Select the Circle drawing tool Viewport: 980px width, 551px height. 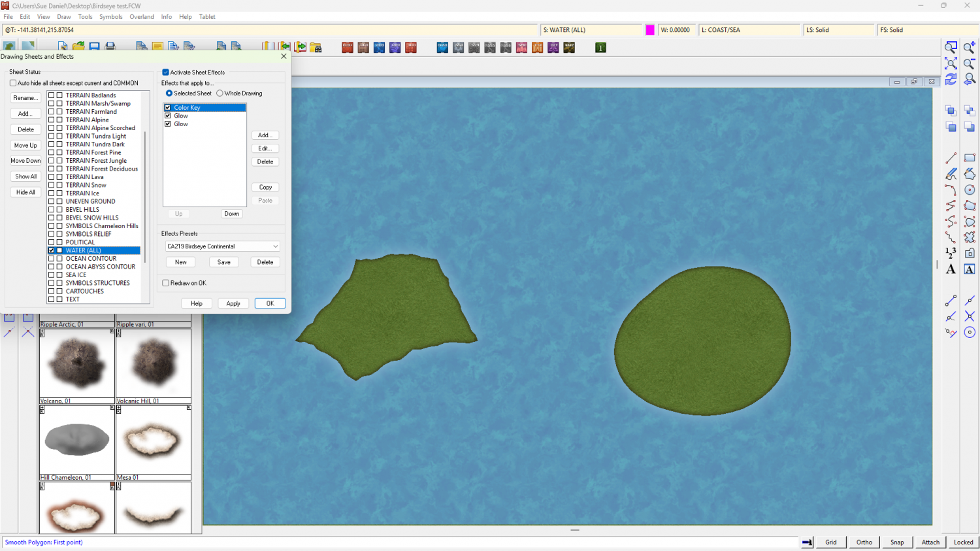[970, 190]
